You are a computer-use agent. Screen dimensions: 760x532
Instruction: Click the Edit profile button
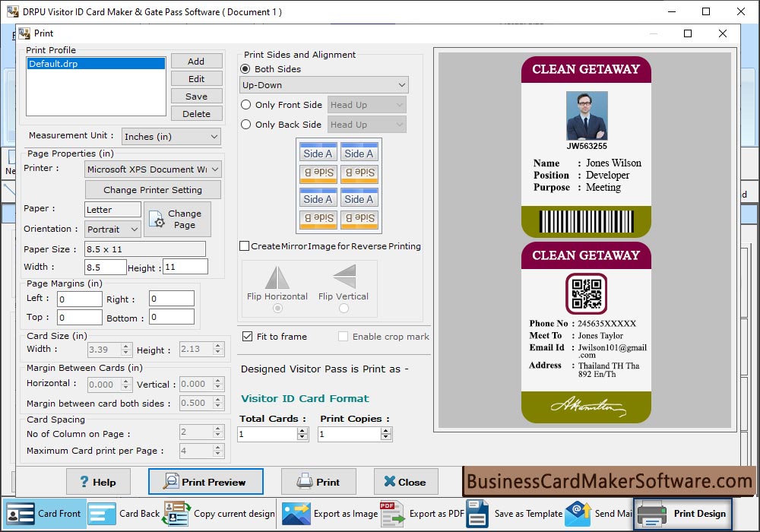[196, 78]
